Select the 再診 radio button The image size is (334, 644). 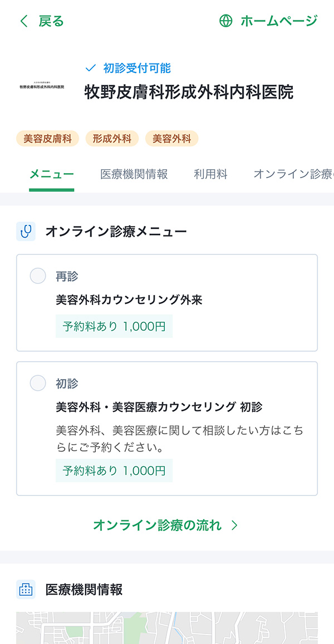pos(38,276)
